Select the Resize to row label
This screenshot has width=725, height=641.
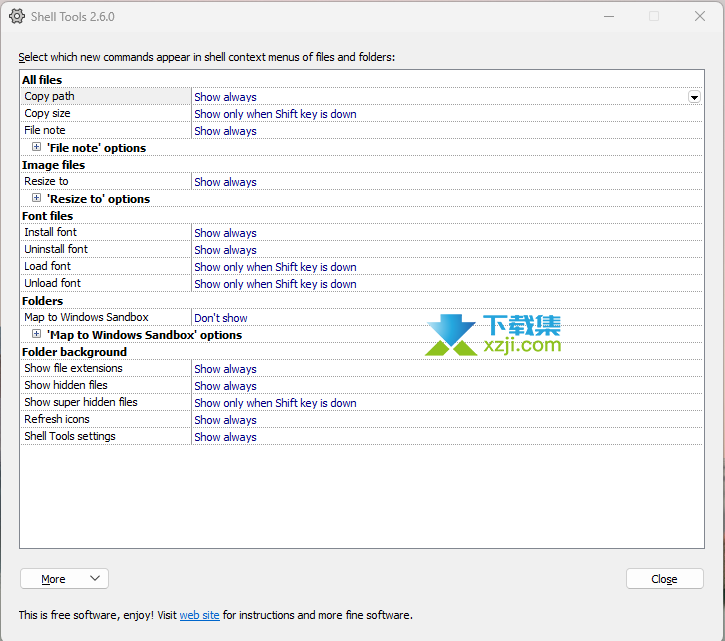pyautogui.click(x=46, y=181)
